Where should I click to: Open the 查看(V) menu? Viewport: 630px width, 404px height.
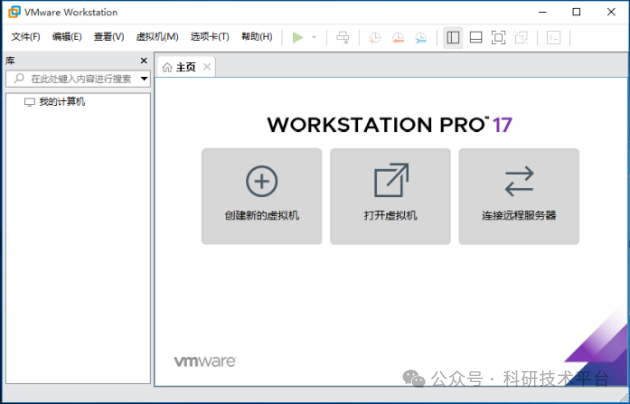109,37
